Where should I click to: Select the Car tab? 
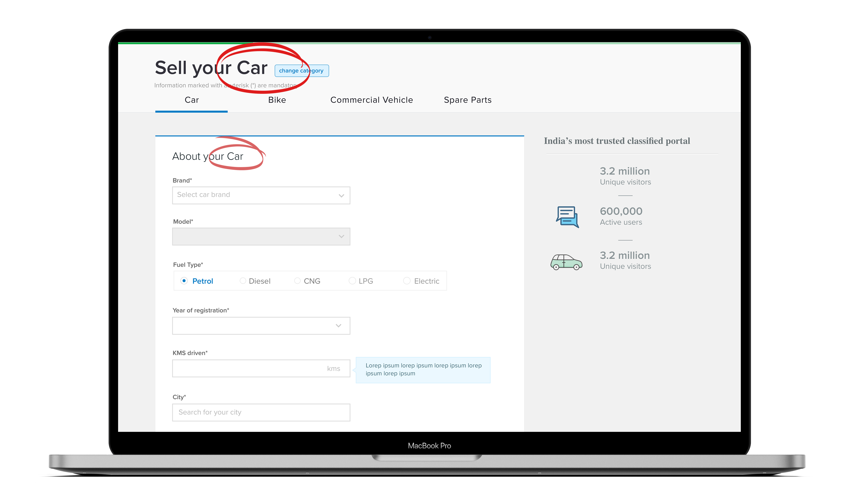191,100
